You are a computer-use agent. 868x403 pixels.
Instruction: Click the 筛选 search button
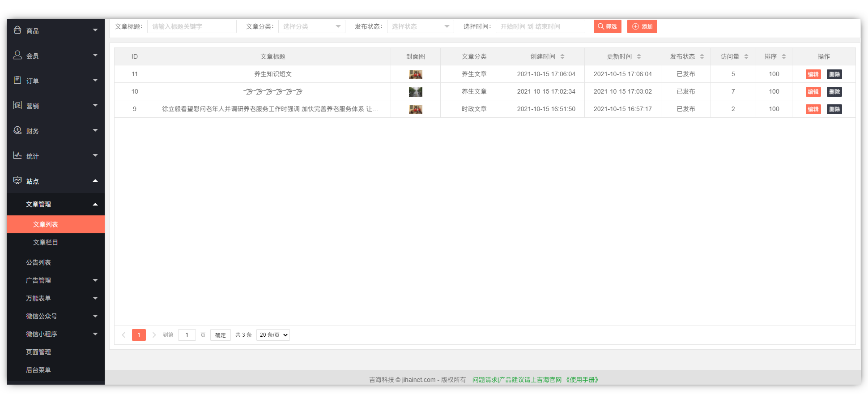607,26
